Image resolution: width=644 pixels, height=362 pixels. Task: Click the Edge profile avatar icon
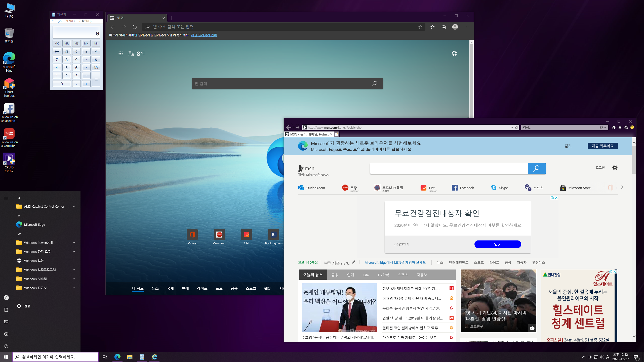click(x=455, y=27)
